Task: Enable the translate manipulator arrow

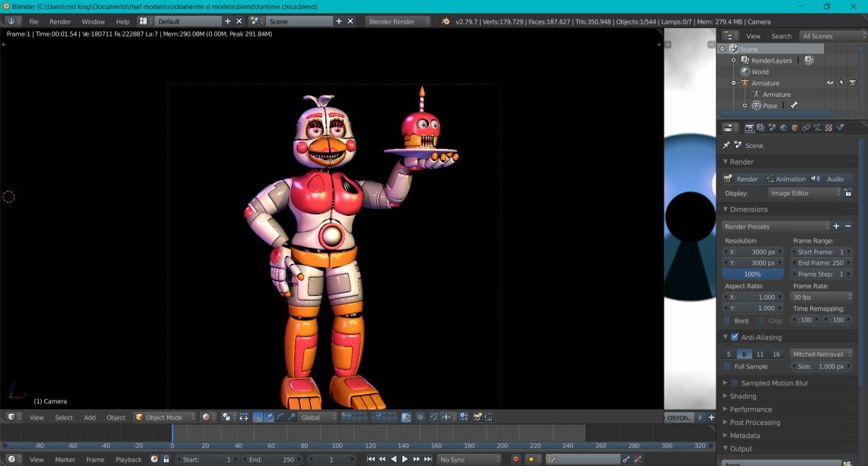Action: point(268,417)
